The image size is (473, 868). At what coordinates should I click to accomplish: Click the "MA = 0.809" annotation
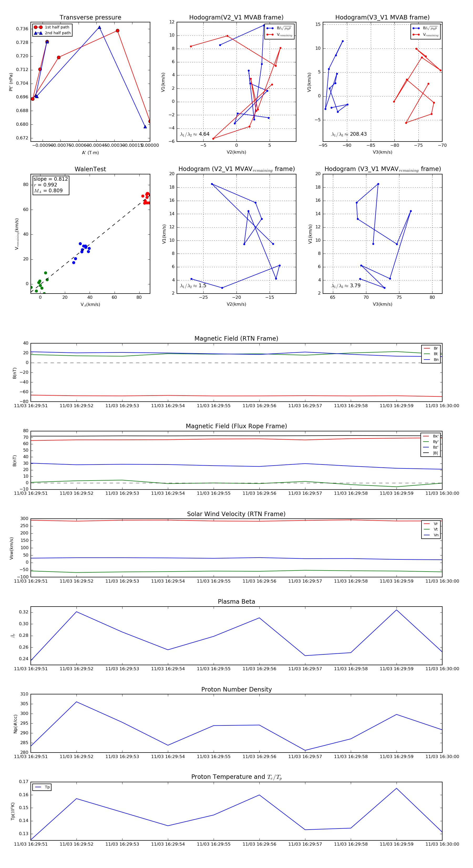point(48,191)
